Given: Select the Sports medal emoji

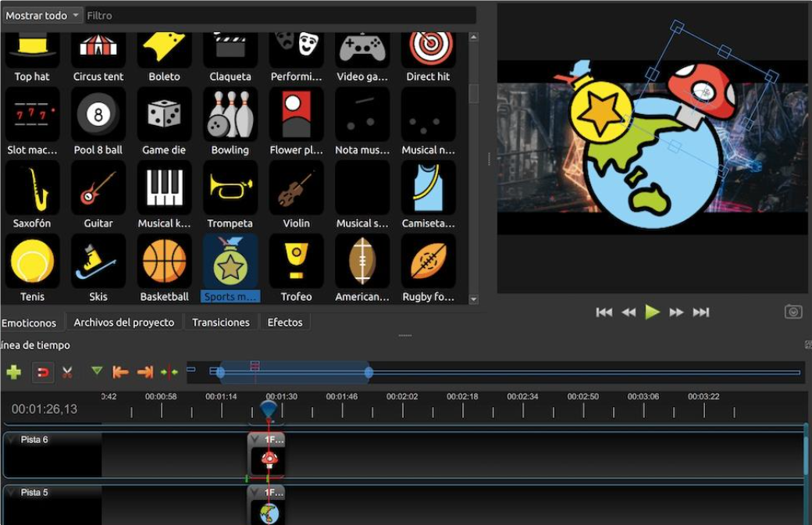Looking at the screenshot, I should [230, 269].
